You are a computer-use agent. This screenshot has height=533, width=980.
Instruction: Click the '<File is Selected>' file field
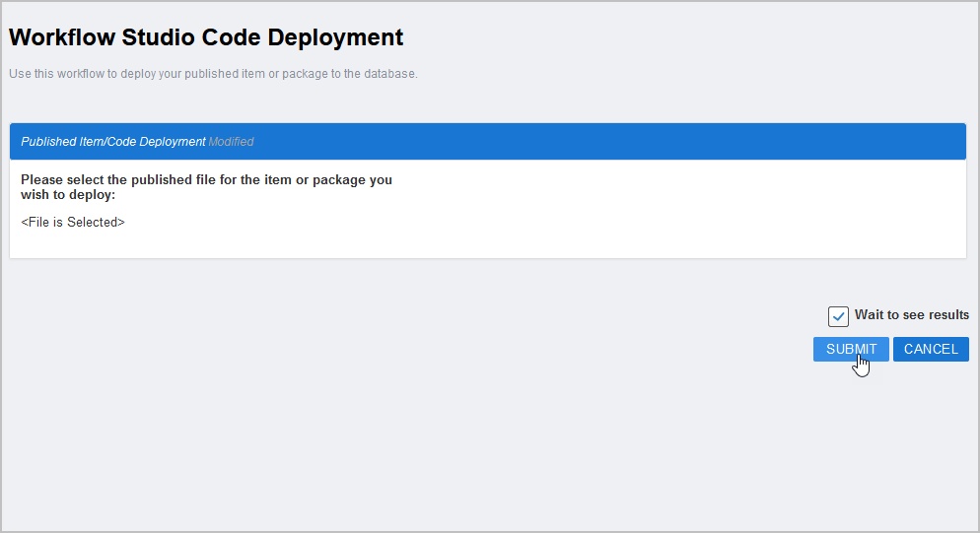pos(73,223)
